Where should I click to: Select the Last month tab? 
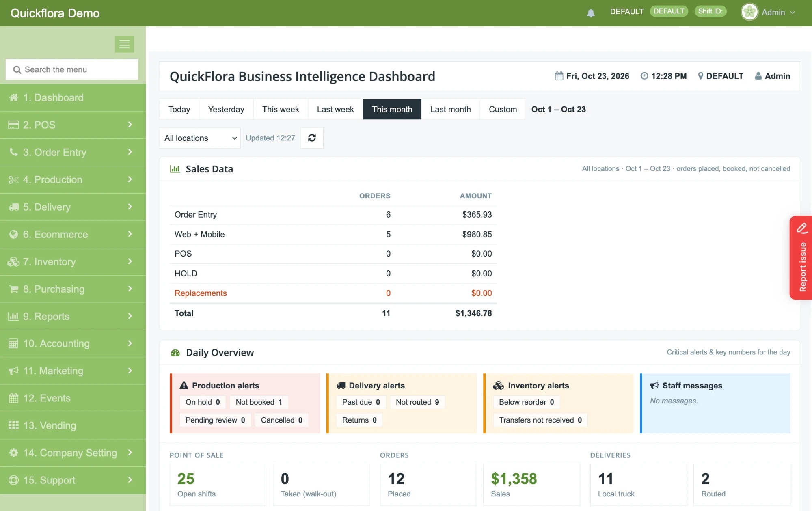click(451, 109)
